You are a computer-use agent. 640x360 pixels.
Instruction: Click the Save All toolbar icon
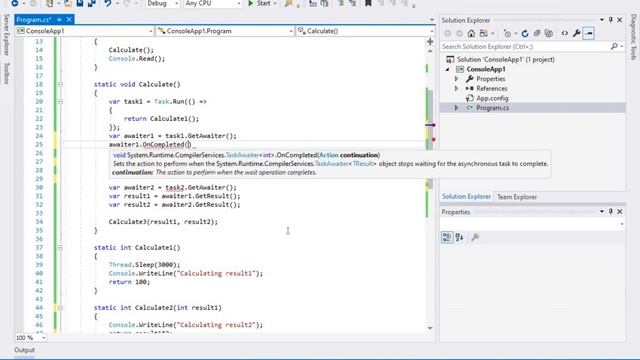coord(91,3)
